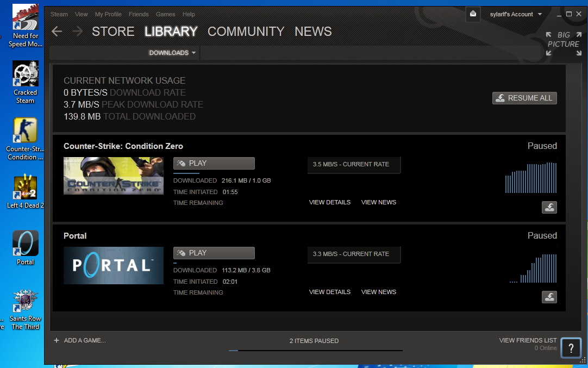Viewport: 588px width, 368px height.
Task: Select Portal desktop shortcut icon
Action: [25, 247]
